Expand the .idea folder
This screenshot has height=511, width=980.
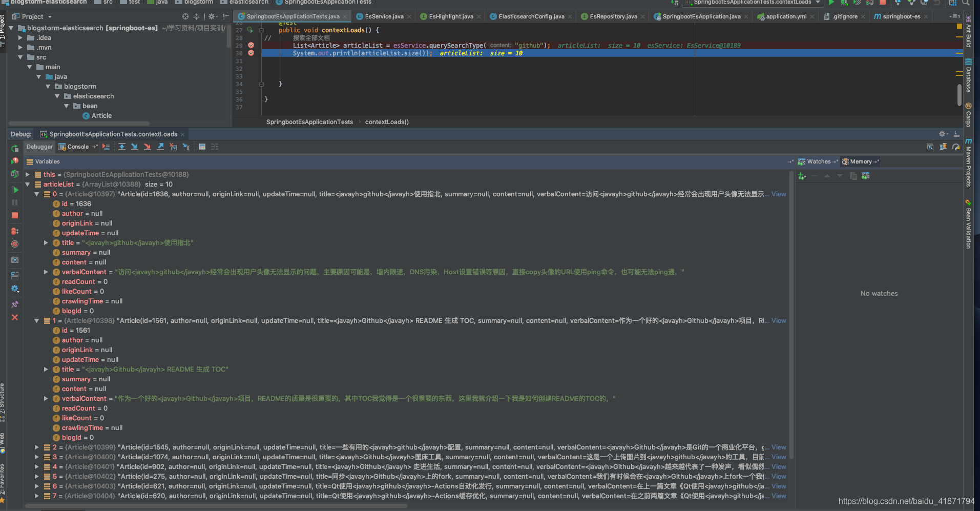pos(21,37)
